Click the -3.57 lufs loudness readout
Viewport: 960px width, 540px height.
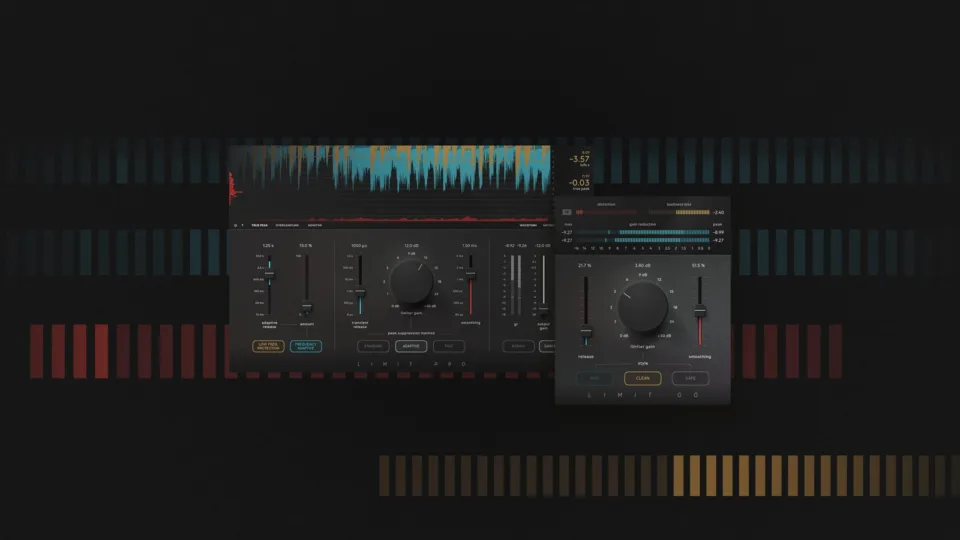[x=579, y=159]
